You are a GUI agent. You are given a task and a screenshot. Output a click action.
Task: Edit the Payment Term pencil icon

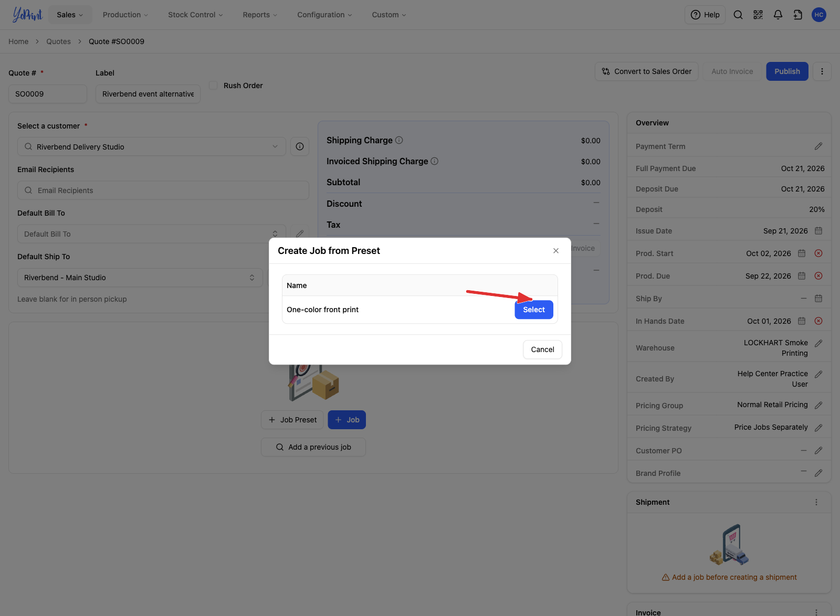pyautogui.click(x=818, y=146)
